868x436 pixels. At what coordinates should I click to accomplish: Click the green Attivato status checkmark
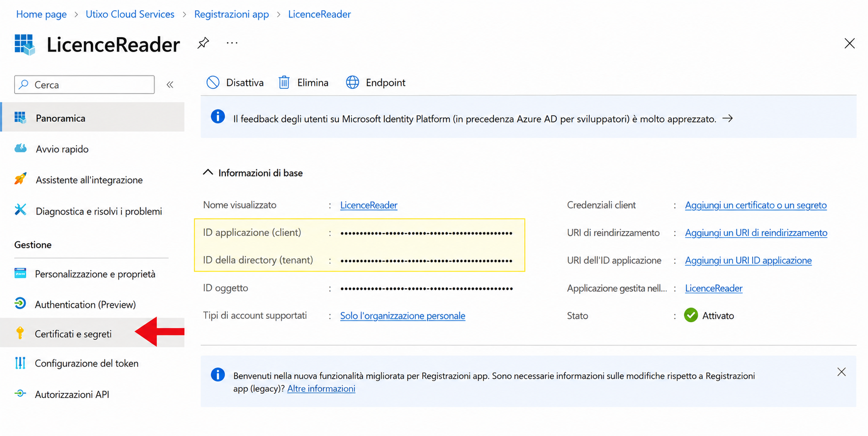coord(691,315)
